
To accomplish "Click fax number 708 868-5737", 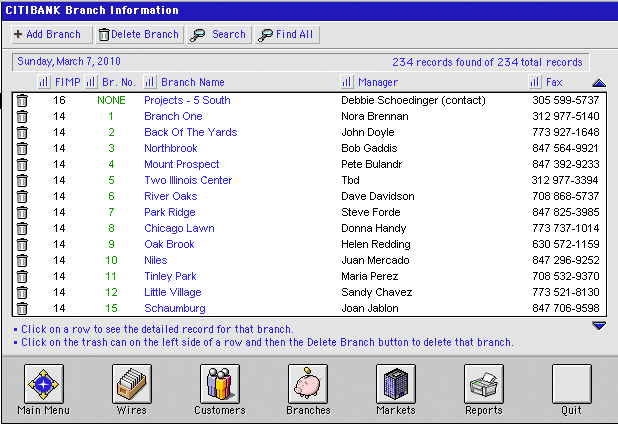I will coord(566,196).
